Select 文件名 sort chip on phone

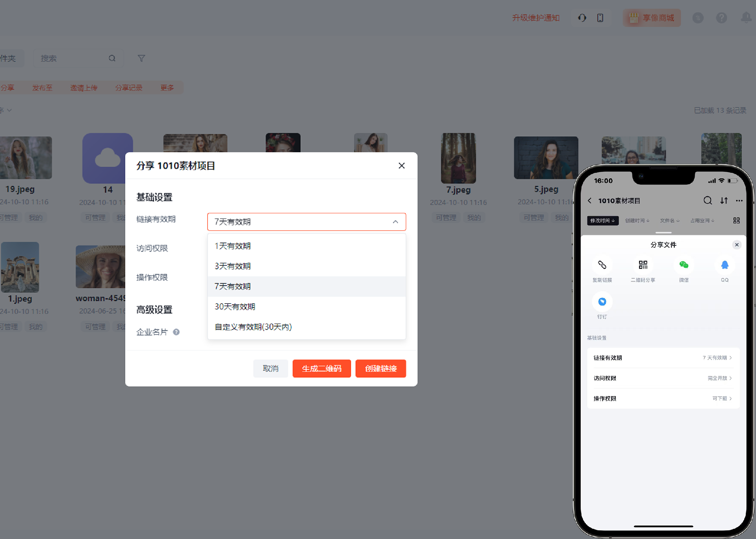(670, 220)
